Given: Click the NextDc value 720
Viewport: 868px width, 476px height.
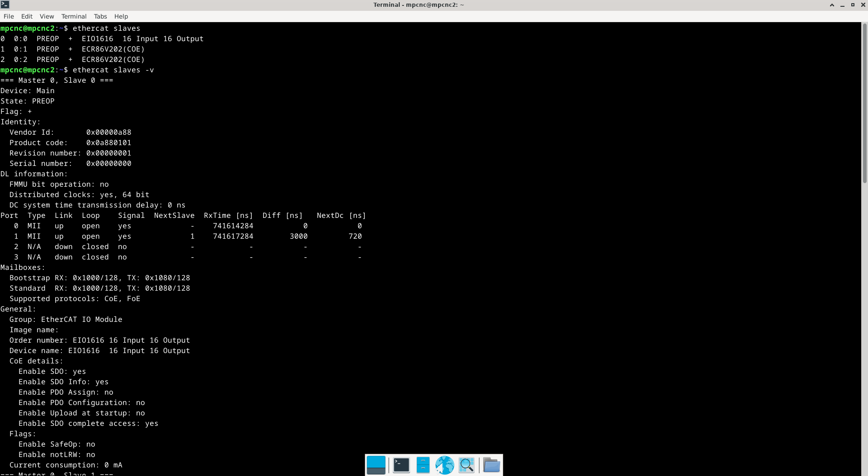Looking at the screenshot, I should 355,236.
